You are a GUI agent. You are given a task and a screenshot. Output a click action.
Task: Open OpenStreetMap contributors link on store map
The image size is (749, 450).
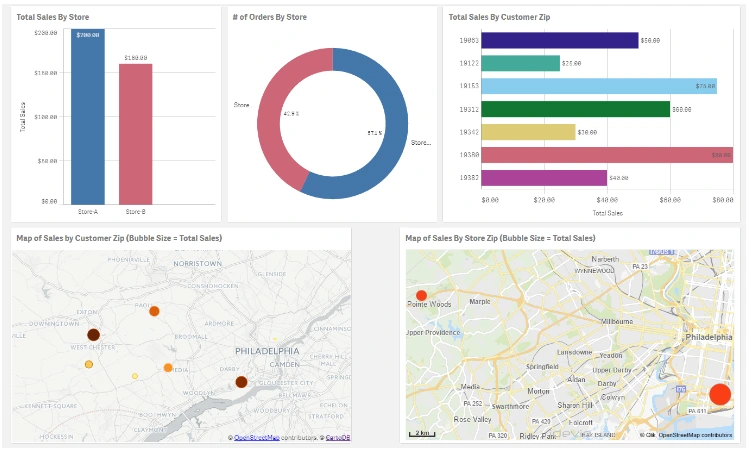(x=695, y=435)
